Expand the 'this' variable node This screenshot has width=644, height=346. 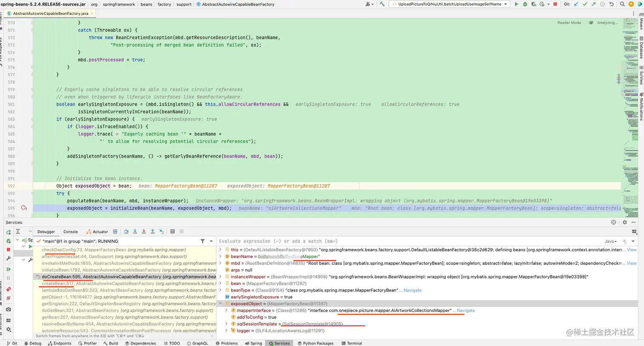click(221, 250)
